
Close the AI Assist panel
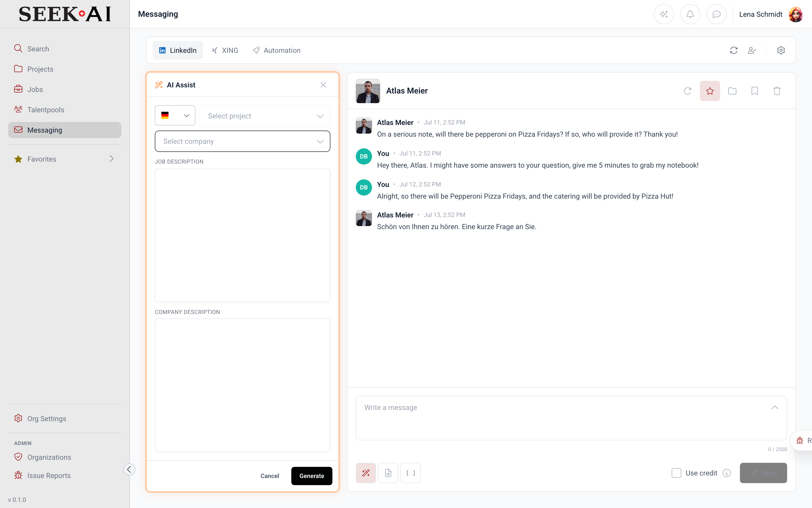tap(323, 85)
